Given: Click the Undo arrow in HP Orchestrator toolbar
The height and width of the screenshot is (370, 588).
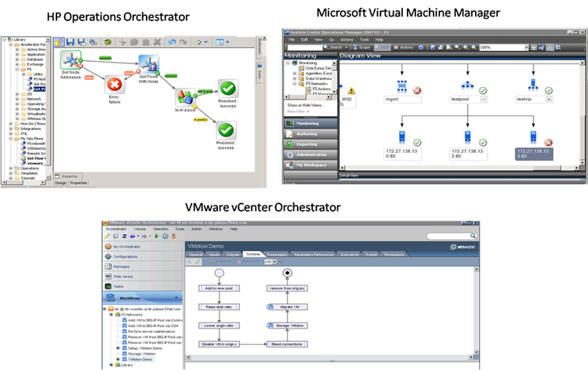Looking at the screenshot, I should point(172,42).
